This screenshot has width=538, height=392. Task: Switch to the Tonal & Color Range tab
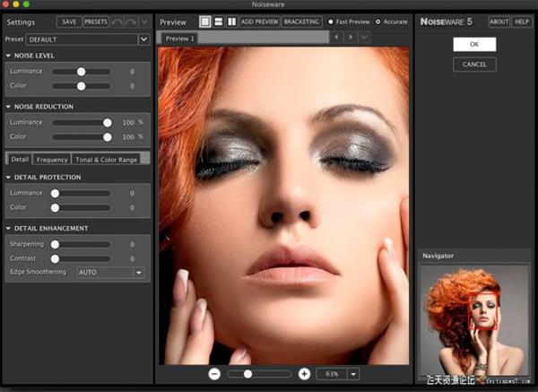point(106,159)
